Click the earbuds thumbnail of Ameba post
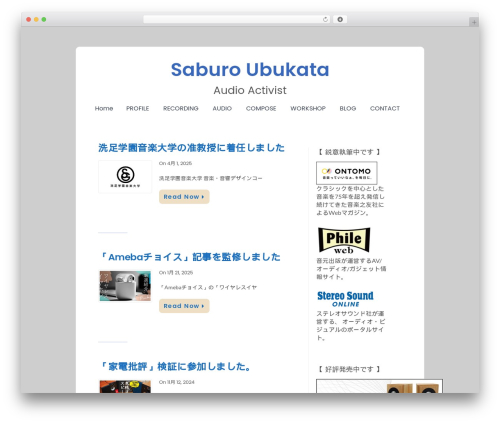The image size is (500, 423). 125,286
